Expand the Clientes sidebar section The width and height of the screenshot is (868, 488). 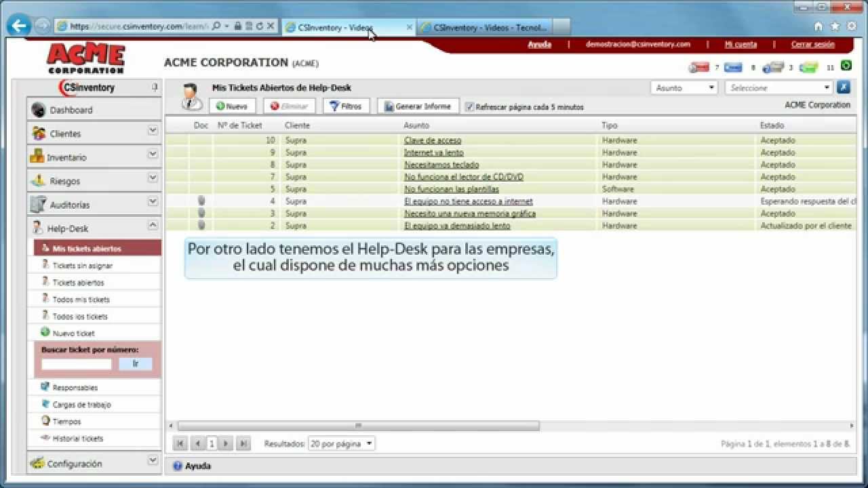pos(153,131)
